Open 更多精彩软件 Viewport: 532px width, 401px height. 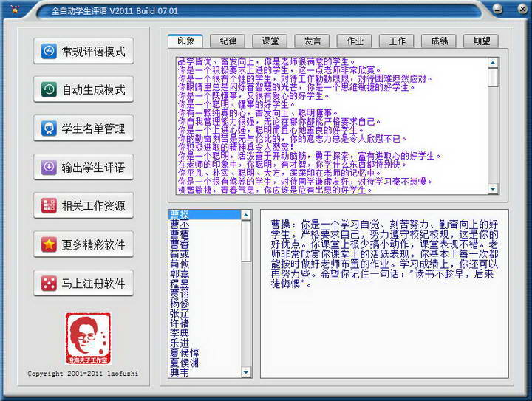(x=83, y=244)
